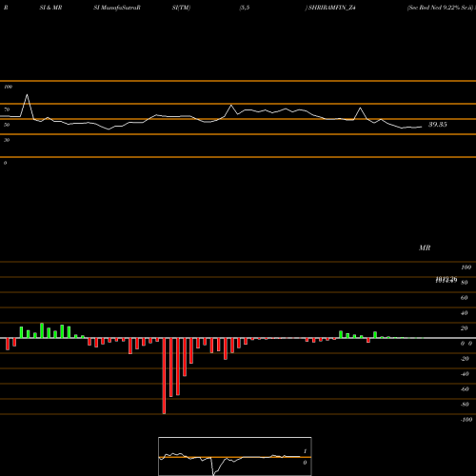Click the RSI axis label 70

[x=7, y=109]
